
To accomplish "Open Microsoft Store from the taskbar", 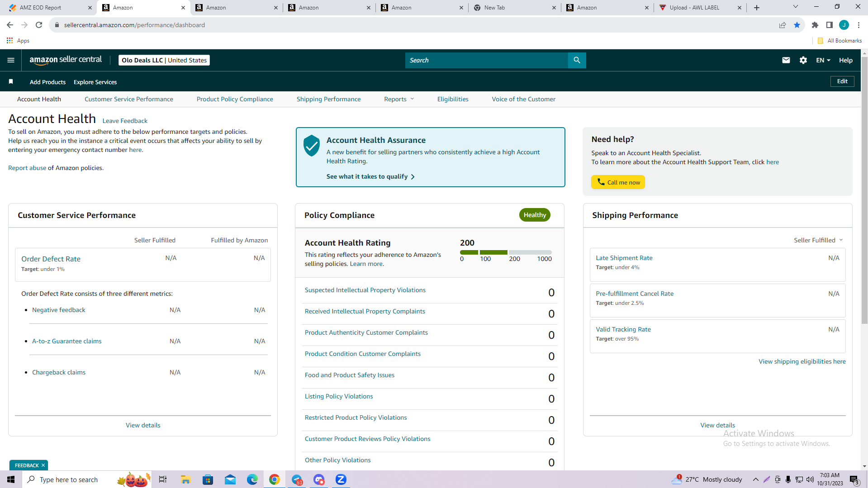I will [208, 479].
